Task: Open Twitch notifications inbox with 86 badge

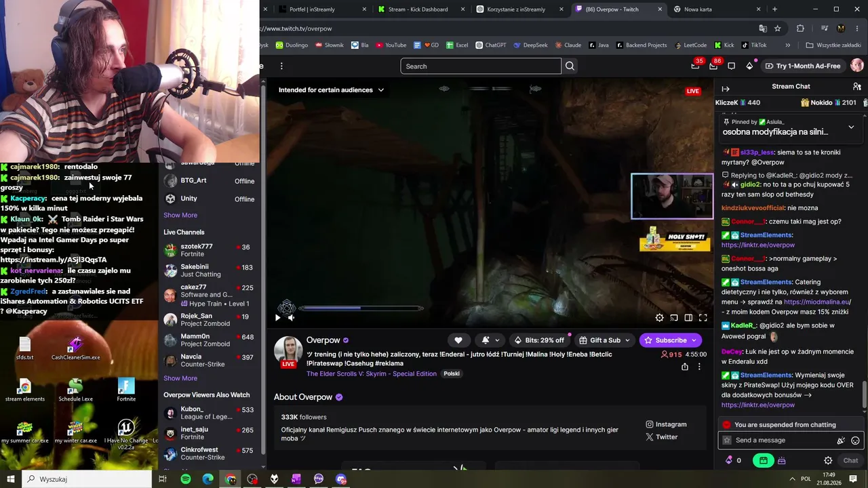Action: pyautogui.click(x=714, y=66)
